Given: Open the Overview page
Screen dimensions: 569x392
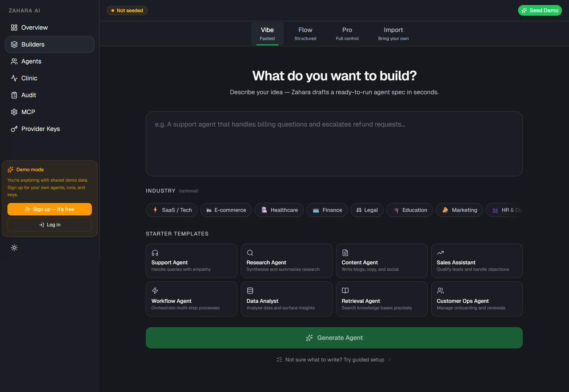Looking at the screenshot, I should 49,28.
